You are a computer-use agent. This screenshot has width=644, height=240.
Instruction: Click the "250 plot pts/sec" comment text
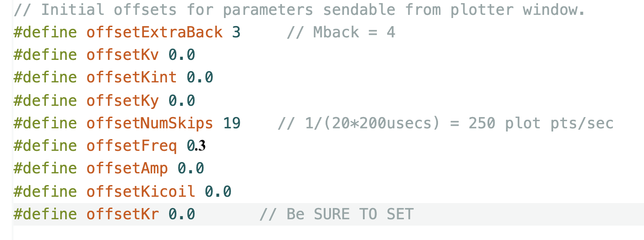pos(541,123)
